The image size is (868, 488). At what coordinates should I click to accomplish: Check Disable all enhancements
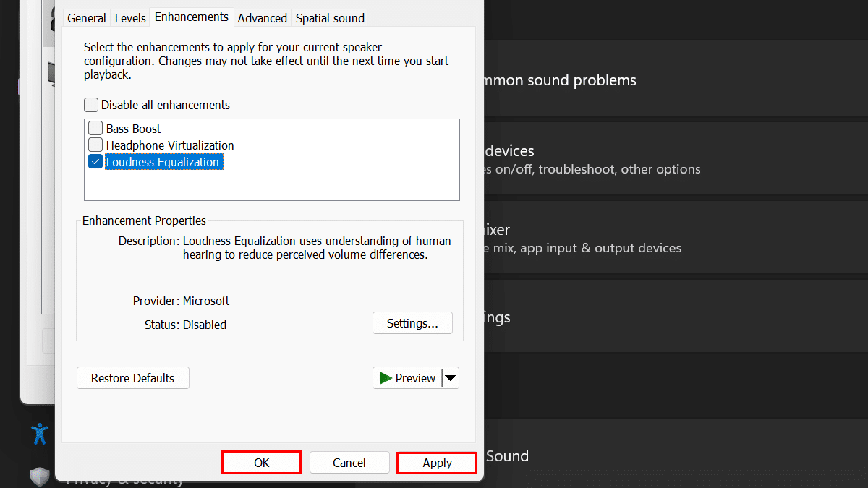click(x=91, y=105)
